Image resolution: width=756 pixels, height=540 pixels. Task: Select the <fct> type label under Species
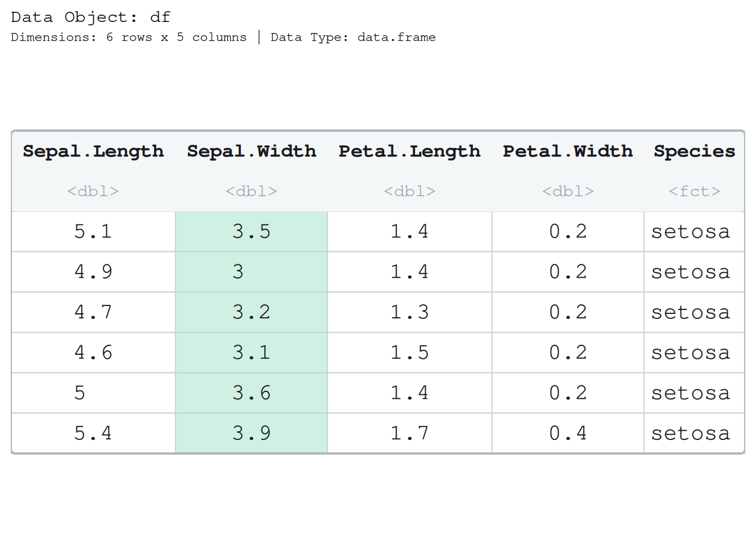[694, 191]
